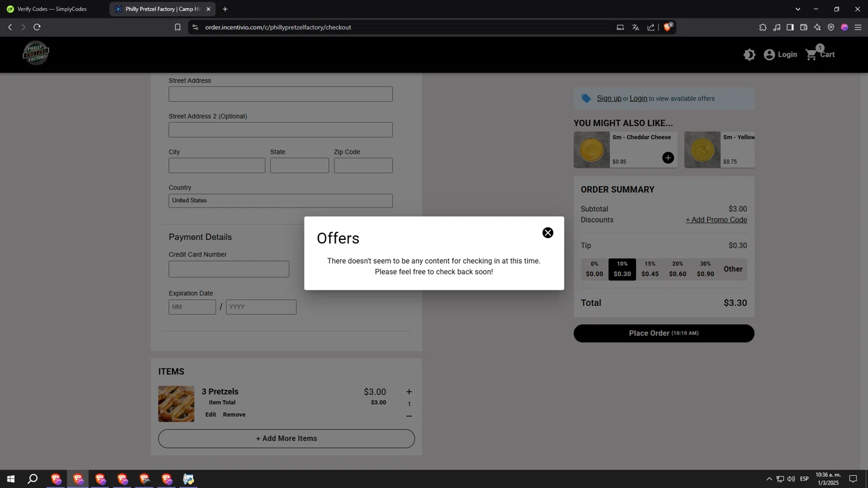Screen dimensions: 868x488
Task: Open Brave Shields icon
Action: pyautogui.click(x=668, y=27)
